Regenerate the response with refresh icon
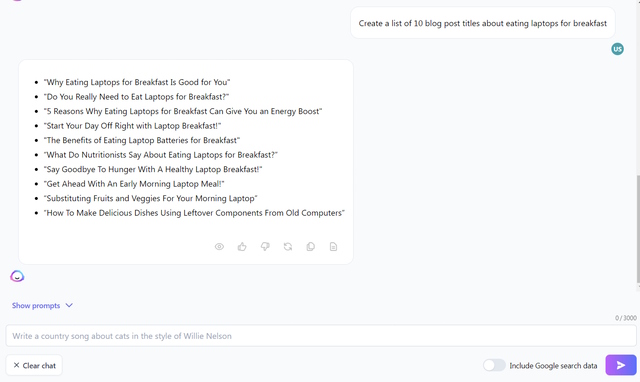The width and height of the screenshot is (640, 382). point(288,247)
